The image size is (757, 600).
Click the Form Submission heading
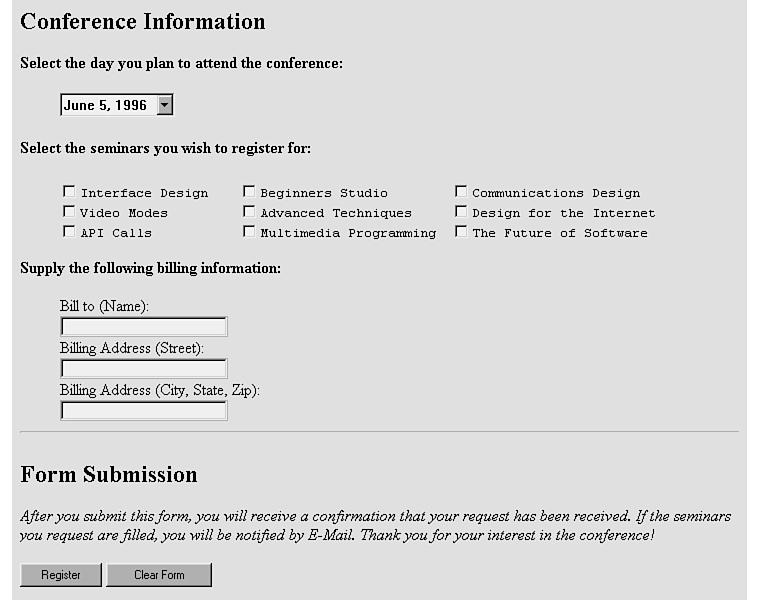[109, 475]
